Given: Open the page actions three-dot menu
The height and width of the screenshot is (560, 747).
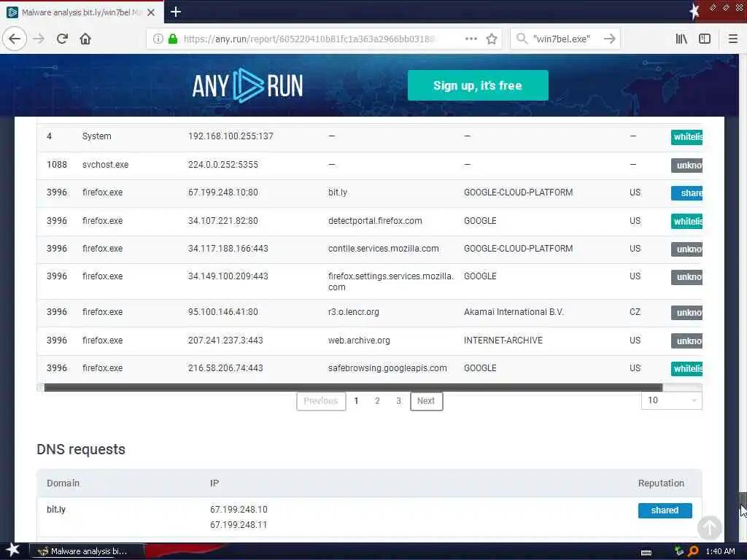Looking at the screenshot, I should tap(471, 39).
